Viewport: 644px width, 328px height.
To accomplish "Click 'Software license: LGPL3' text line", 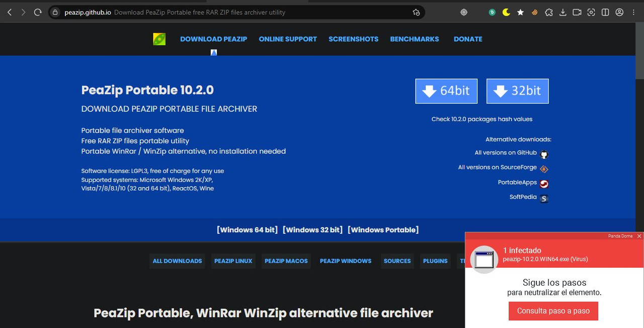I will coord(152,171).
